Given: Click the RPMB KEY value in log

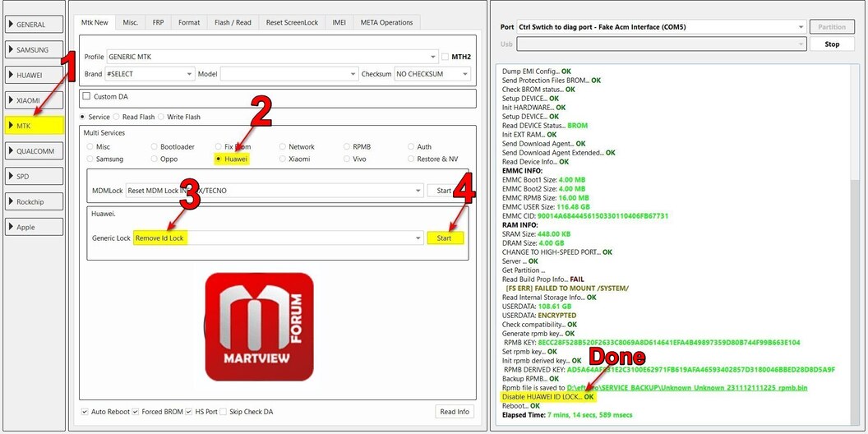Looking at the screenshot, I should click(x=669, y=343).
